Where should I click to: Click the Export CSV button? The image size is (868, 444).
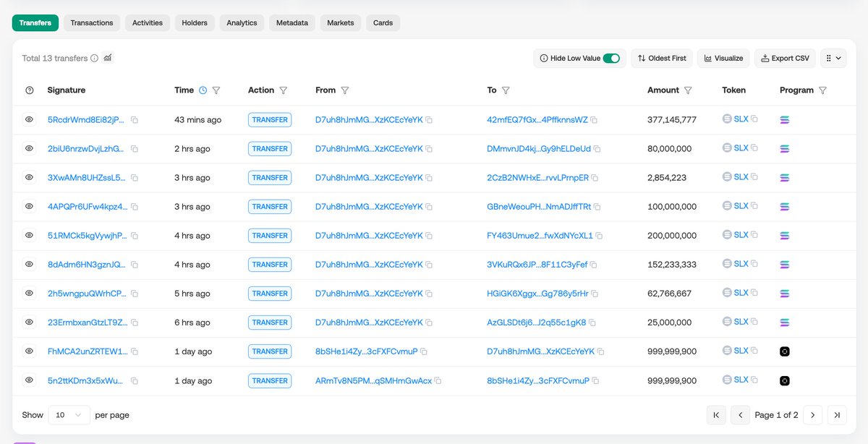click(786, 58)
